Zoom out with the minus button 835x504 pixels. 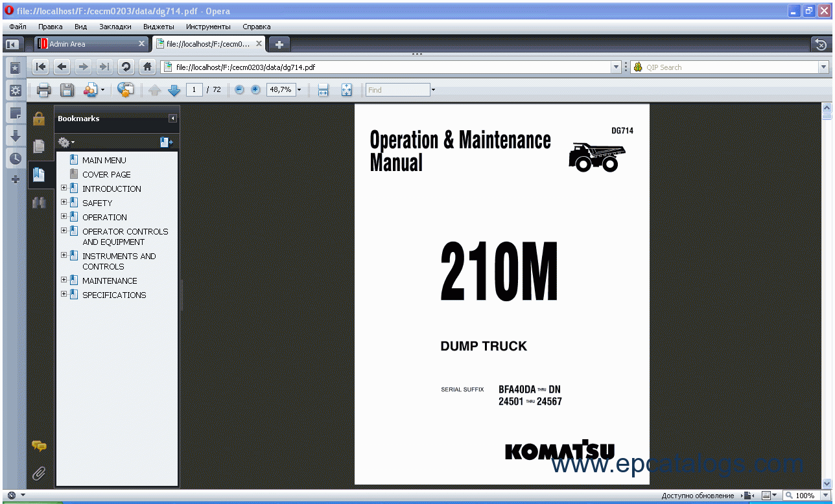239,90
